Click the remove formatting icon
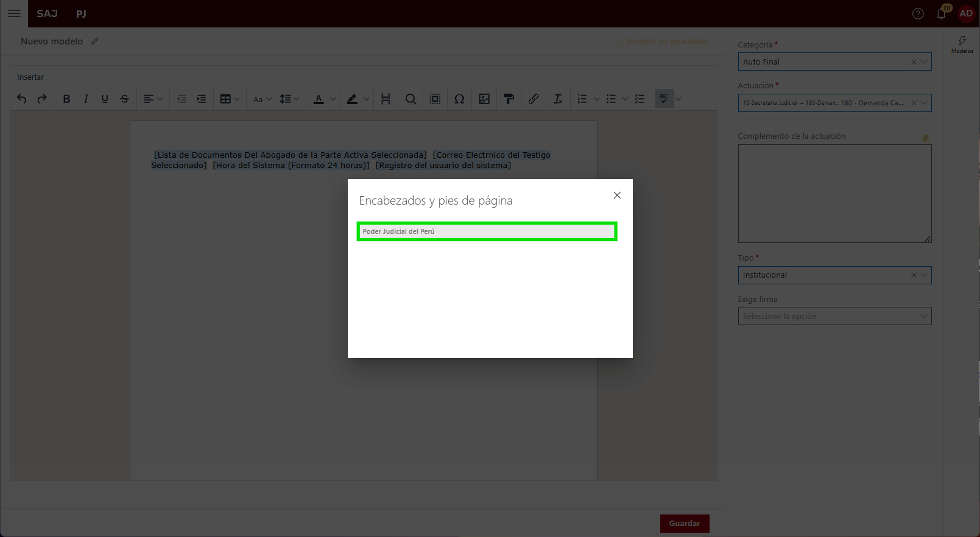 [558, 99]
